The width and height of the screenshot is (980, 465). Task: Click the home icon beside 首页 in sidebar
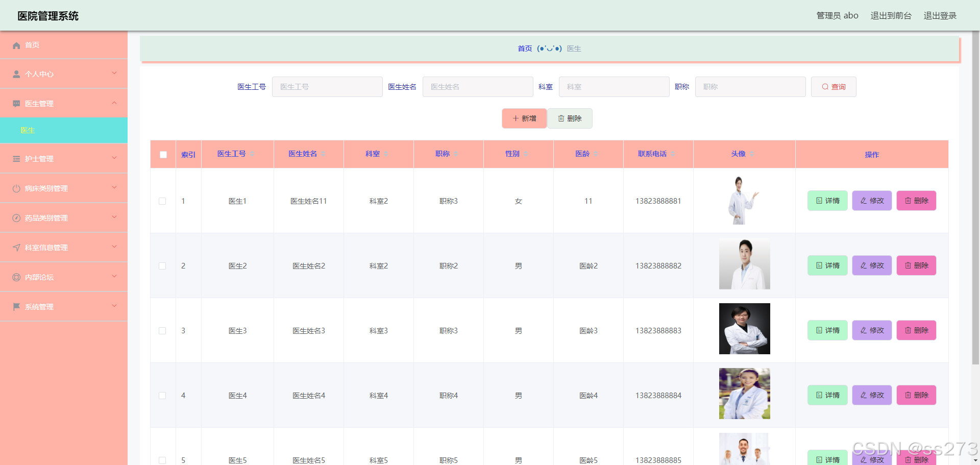[x=16, y=45]
